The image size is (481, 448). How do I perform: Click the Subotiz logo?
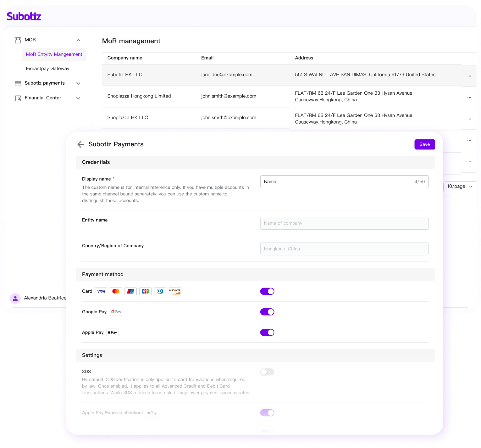pyautogui.click(x=24, y=16)
